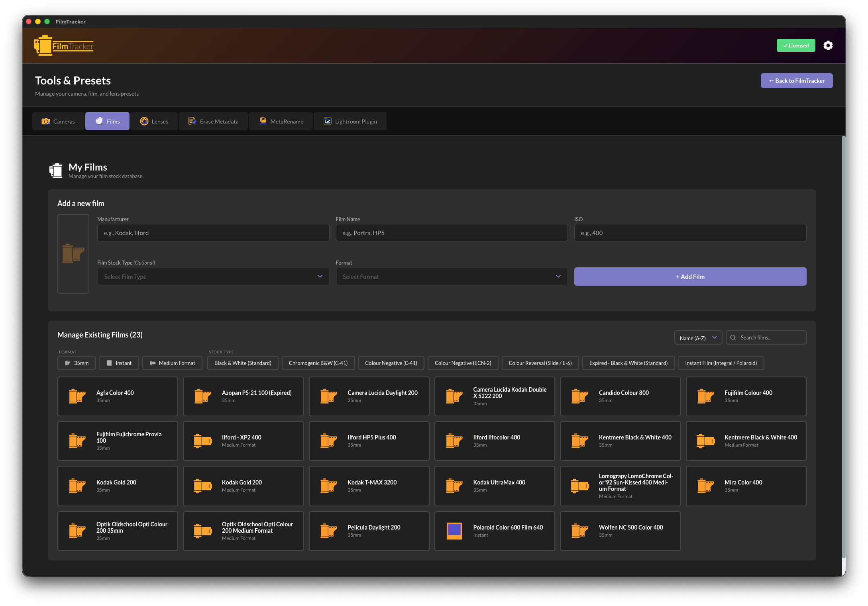Click the Agfa Color 400 canister icon
The height and width of the screenshot is (606, 868).
77,396
